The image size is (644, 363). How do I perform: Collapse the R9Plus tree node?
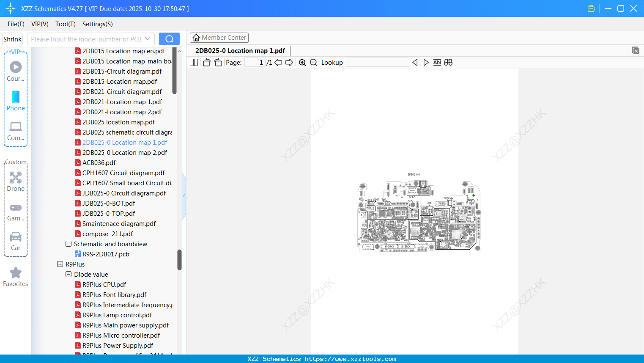(x=60, y=264)
